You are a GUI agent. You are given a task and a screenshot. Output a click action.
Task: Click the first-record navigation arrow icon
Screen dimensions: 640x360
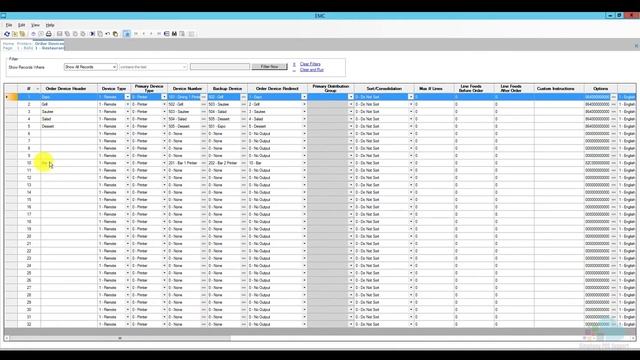point(136,34)
